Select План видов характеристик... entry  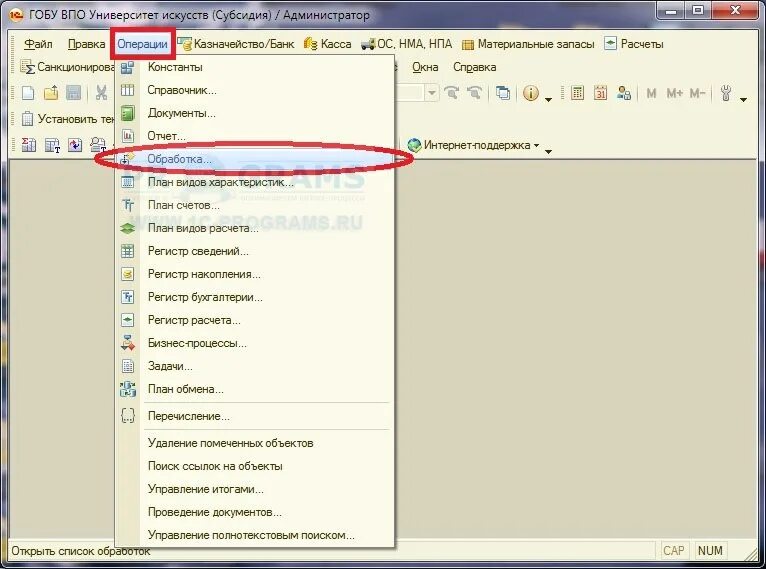coord(255,182)
